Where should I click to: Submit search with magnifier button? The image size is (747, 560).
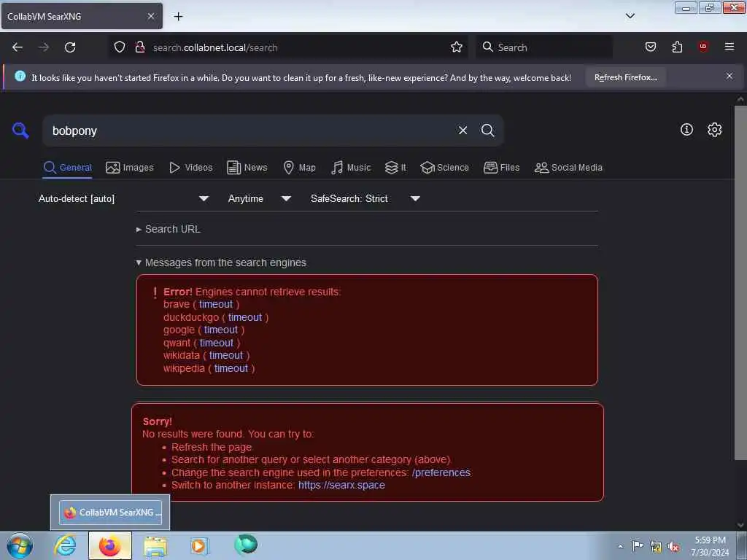[487, 130]
